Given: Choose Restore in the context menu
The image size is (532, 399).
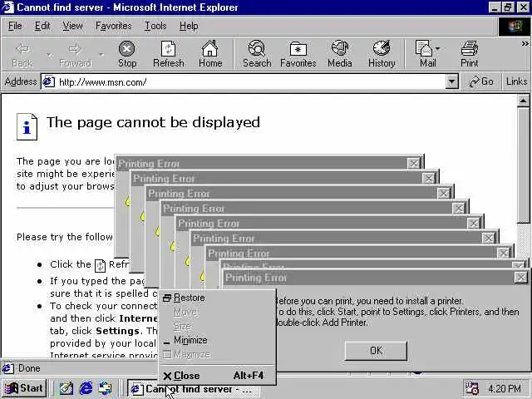Looking at the screenshot, I should pos(217,298).
